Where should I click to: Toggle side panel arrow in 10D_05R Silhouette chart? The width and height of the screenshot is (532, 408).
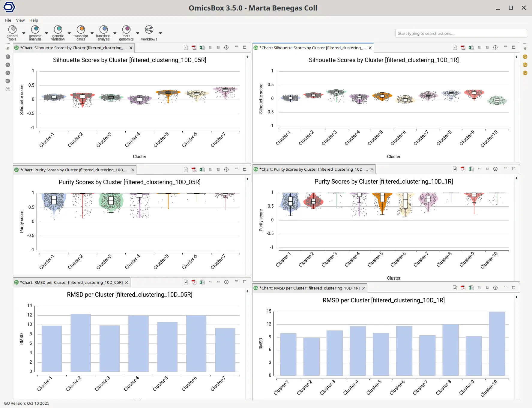[247, 57]
